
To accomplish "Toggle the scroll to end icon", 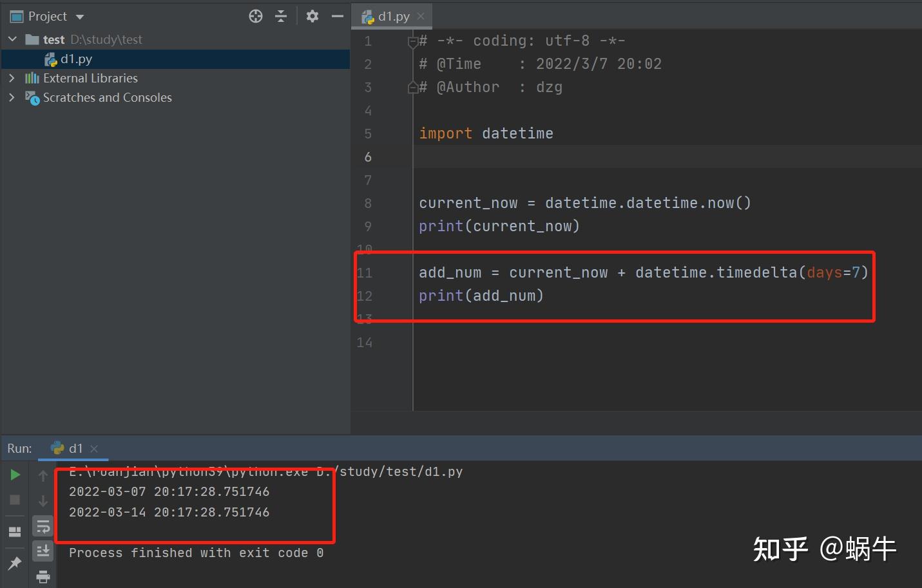I will tap(43, 551).
